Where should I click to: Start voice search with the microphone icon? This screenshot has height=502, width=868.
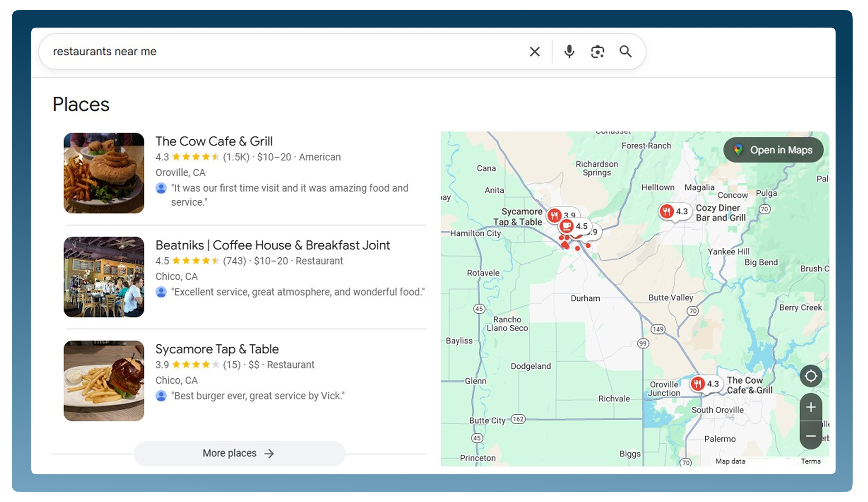coord(569,52)
